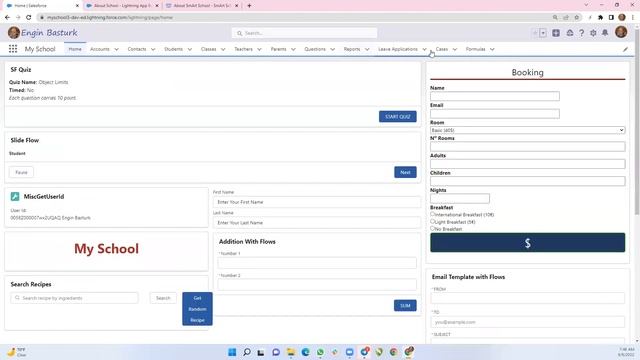Viewport: 640px width, 360px height.
Task: Click the Pause button in Slide Flow
Action: [x=21, y=172]
